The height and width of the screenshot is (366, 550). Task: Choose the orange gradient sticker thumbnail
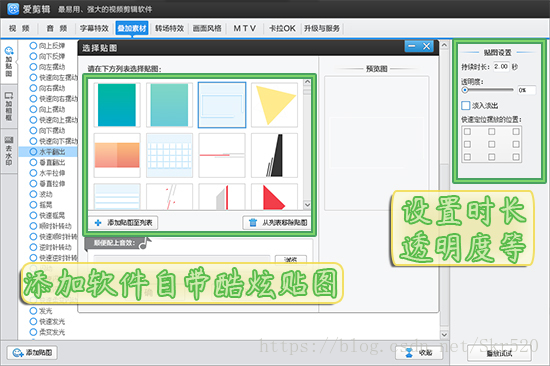click(x=117, y=155)
